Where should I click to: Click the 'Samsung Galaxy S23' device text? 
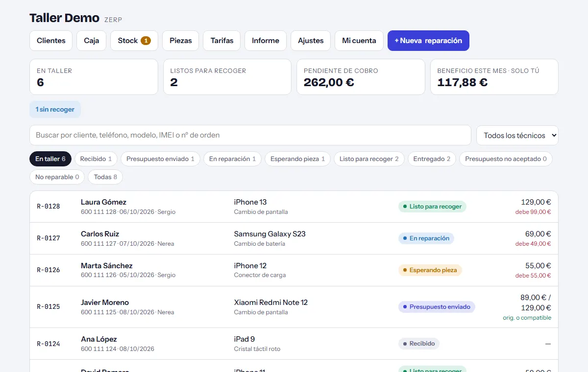270,234
